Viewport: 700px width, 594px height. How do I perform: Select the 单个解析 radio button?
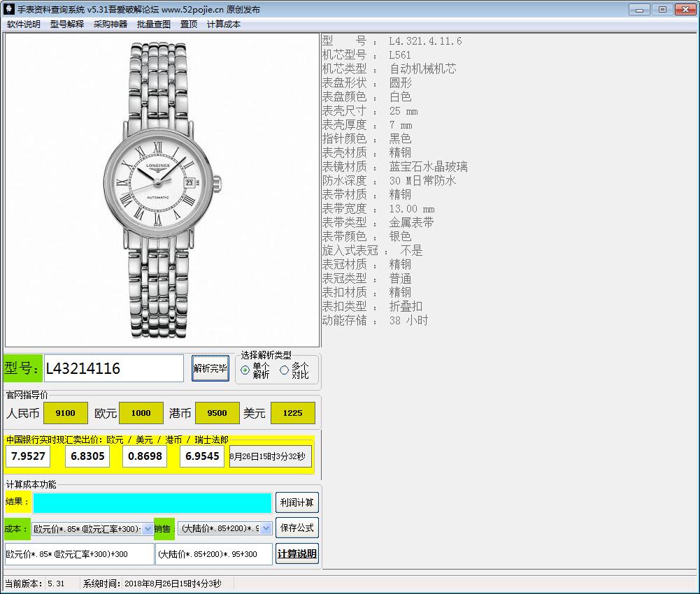pos(255,370)
